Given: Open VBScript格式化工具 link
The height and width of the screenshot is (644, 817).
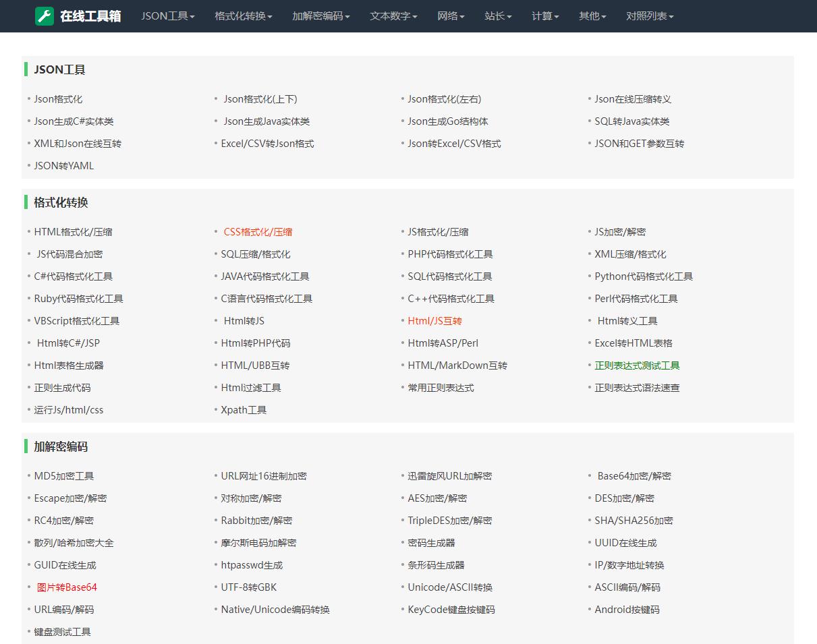Looking at the screenshot, I should (x=77, y=321).
